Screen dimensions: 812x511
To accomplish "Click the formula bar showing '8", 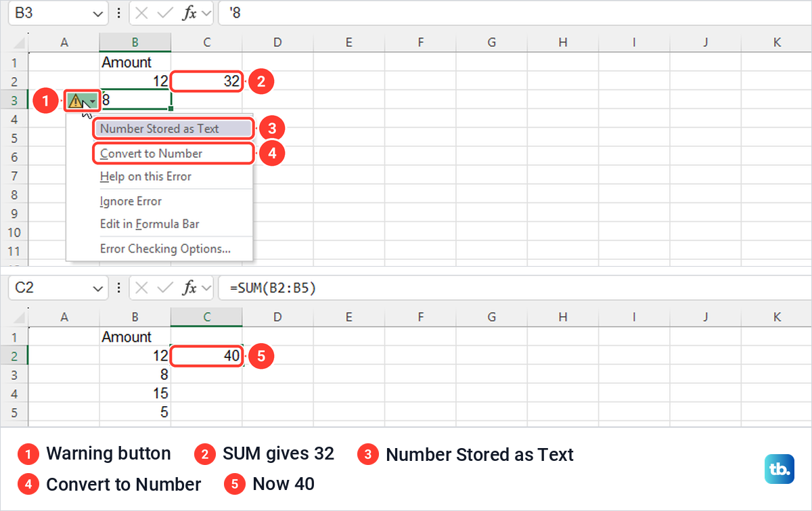I will [514, 13].
